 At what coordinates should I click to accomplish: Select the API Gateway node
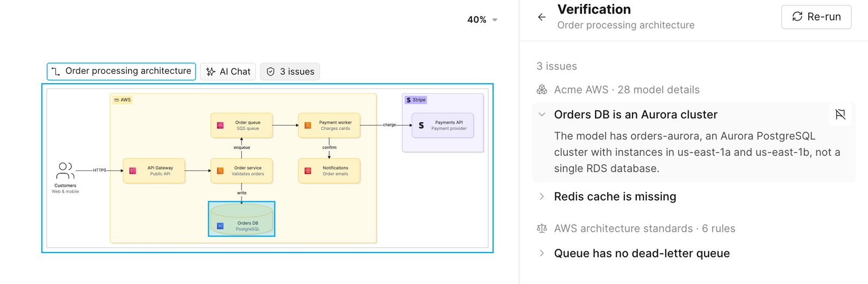[x=154, y=171]
